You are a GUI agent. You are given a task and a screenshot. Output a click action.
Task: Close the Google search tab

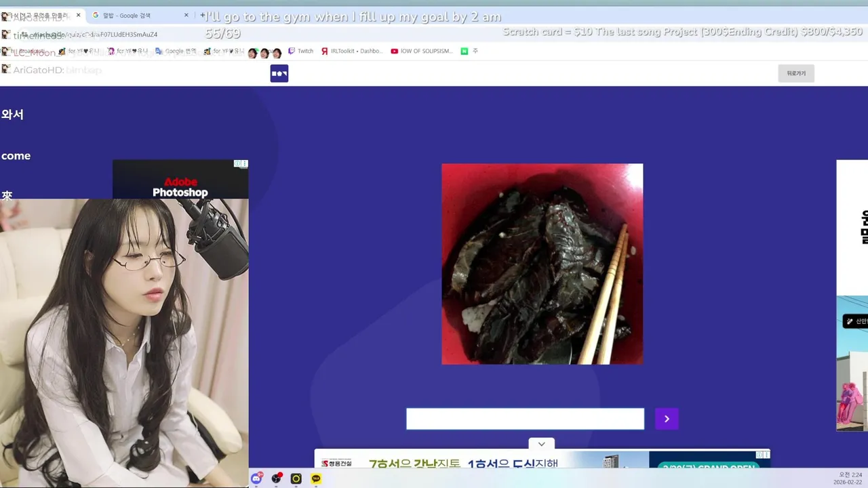click(186, 15)
